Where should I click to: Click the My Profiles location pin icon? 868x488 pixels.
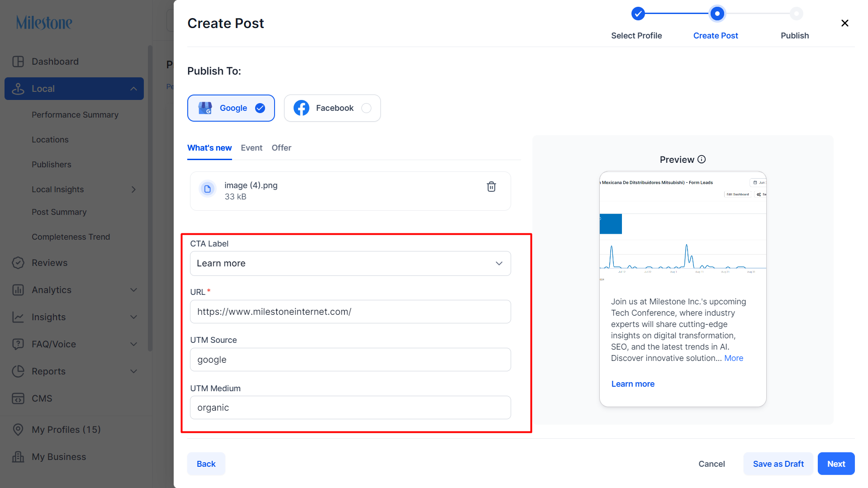[x=18, y=430]
